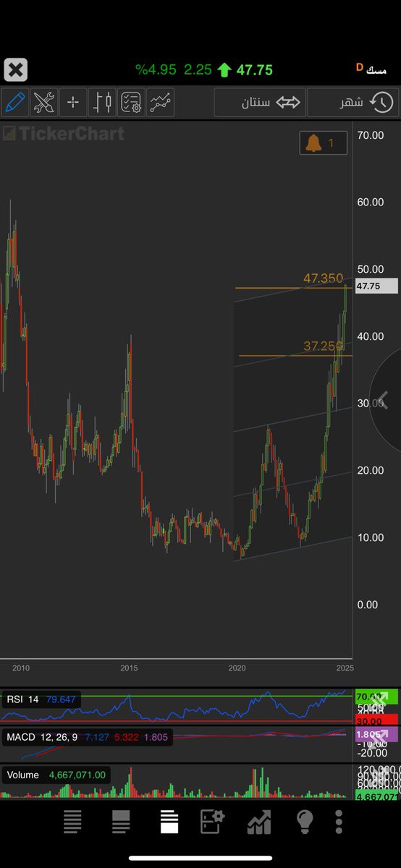Click the 2025 label on time axis
The image size is (401, 868).
(345, 668)
